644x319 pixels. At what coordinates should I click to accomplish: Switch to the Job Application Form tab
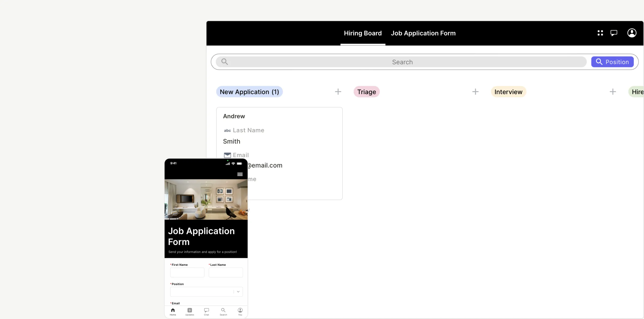[x=423, y=33]
